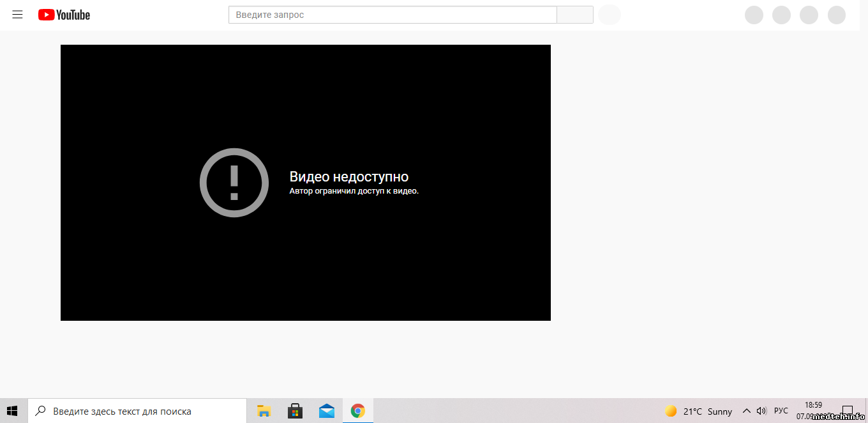Viewport: 868px width, 423px height.
Task: Click the 'Видео недоступно' message text
Action: (348, 177)
